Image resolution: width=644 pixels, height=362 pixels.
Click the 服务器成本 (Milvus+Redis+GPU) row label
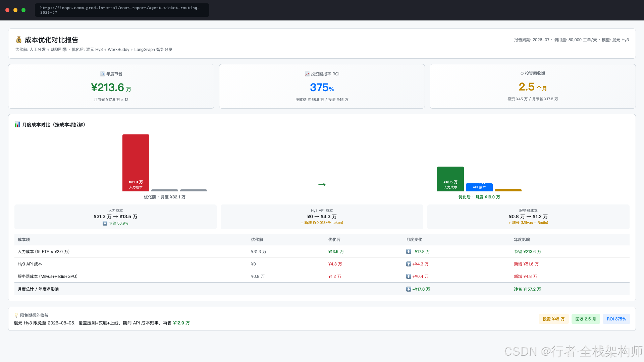[48, 277]
